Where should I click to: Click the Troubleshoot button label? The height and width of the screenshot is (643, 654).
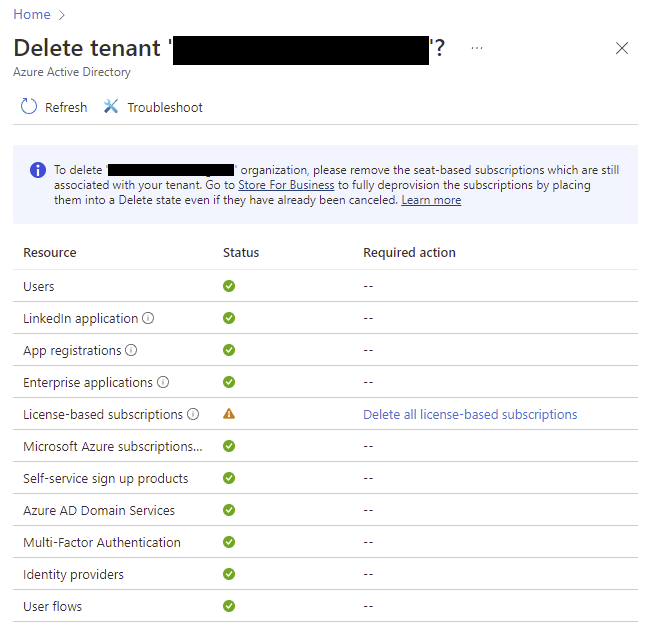[165, 108]
